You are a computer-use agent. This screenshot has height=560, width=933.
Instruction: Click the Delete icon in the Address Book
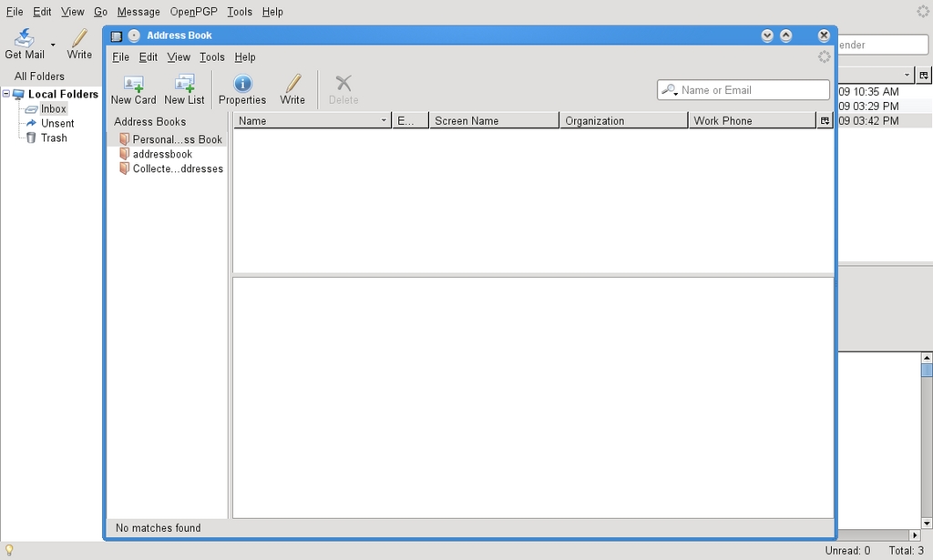(343, 89)
